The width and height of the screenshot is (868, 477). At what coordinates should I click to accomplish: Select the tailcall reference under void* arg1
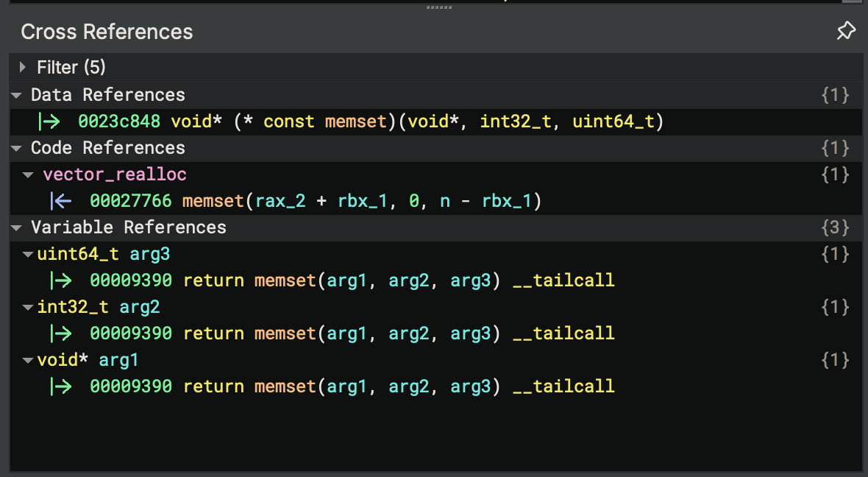click(x=435, y=386)
